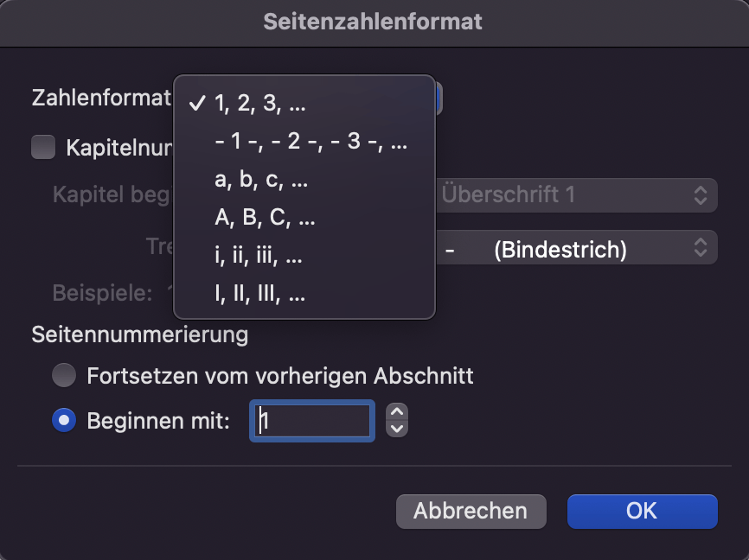Choose the "Beginnen mit" radio button

click(64, 421)
